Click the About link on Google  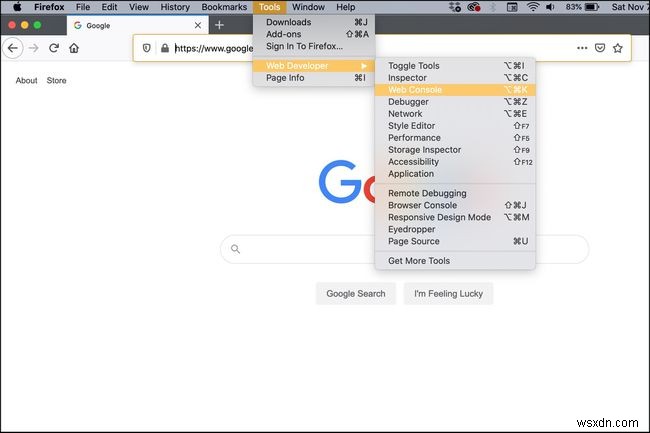pyautogui.click(x=27, y=80)
